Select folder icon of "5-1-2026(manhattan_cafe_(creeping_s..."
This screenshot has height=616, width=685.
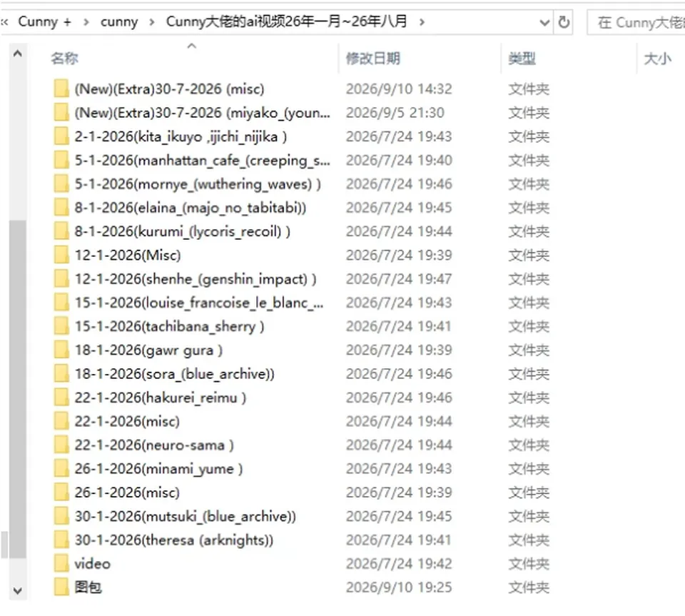(61, 160)
